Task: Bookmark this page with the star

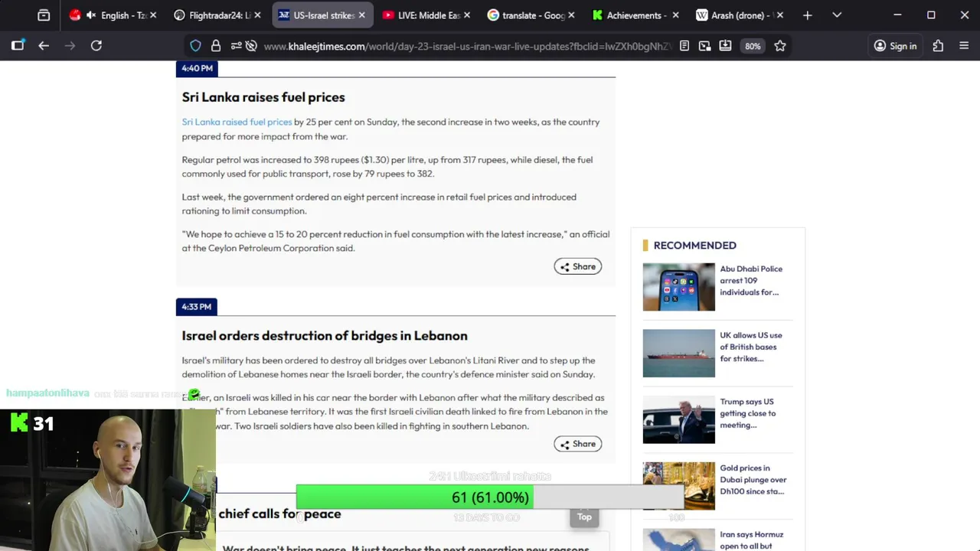Action: (x=780, y=46)
